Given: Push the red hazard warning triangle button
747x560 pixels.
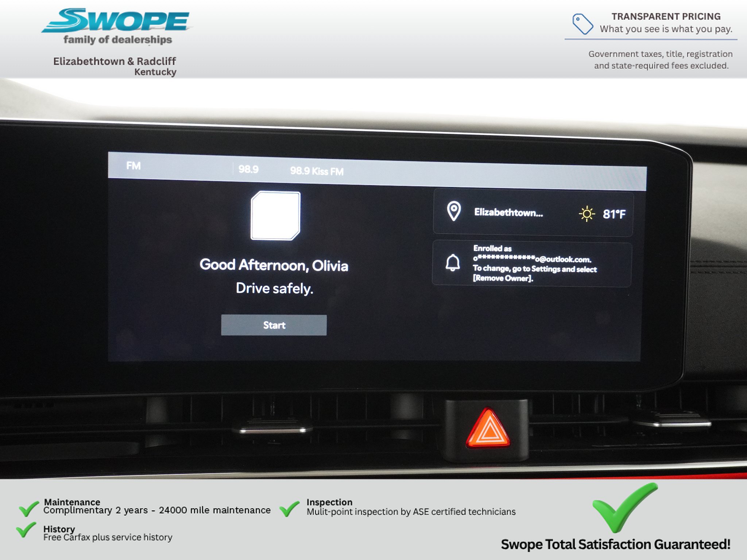Looking at the screenshot, I should (488, 428).
